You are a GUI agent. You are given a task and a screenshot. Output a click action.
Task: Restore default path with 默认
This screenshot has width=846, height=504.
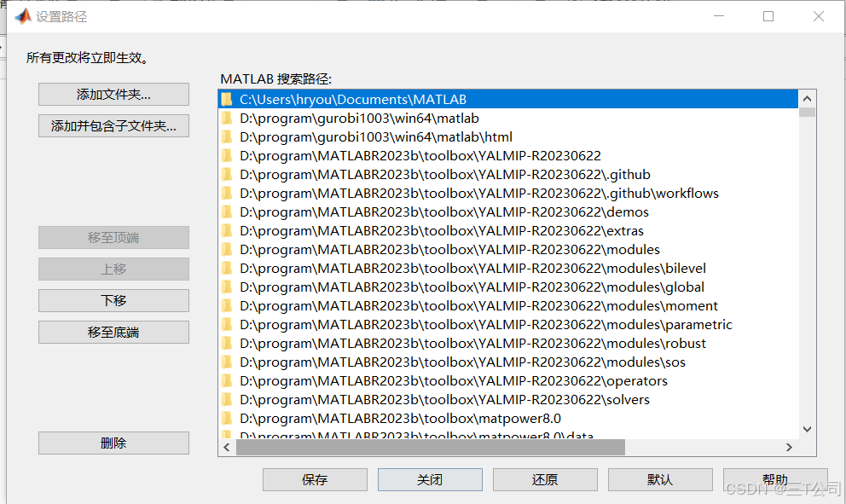tap(660, 480)
